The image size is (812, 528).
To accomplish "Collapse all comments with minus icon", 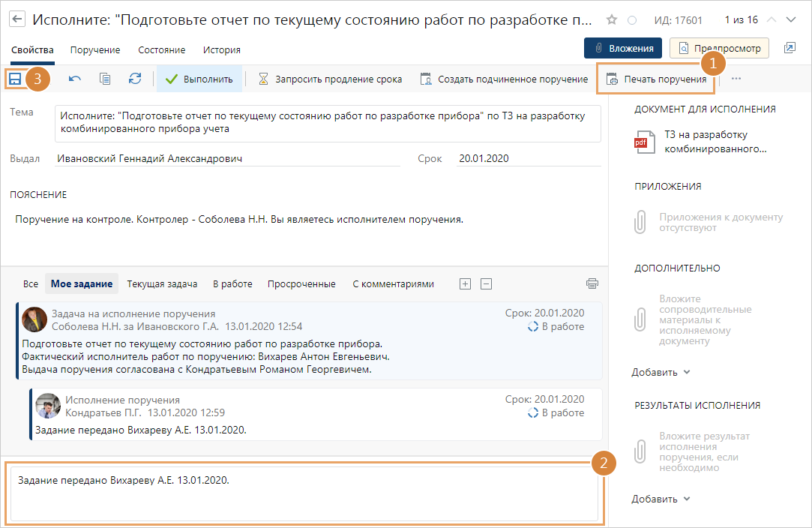I will click(486, 283).
